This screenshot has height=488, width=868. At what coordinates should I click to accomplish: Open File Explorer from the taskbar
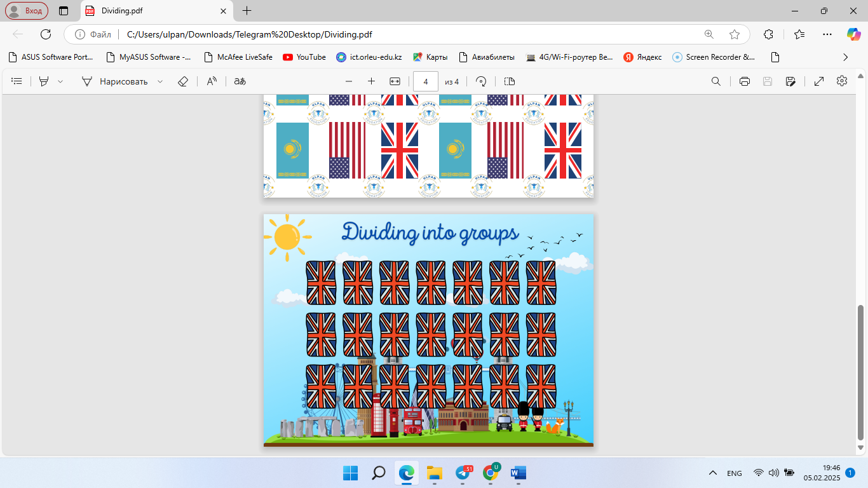(435, 473)
